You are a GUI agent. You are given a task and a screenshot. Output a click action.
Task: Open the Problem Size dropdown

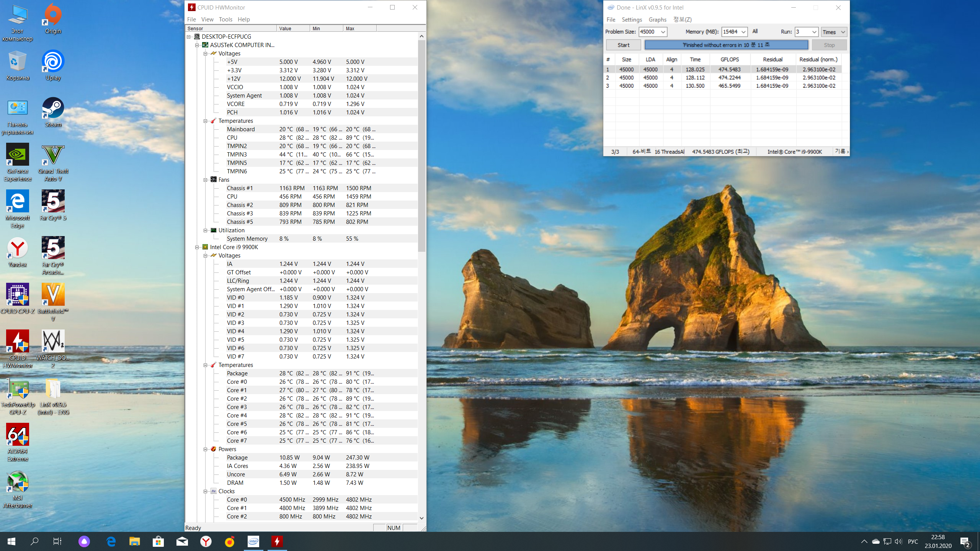(x=663, y=32)
